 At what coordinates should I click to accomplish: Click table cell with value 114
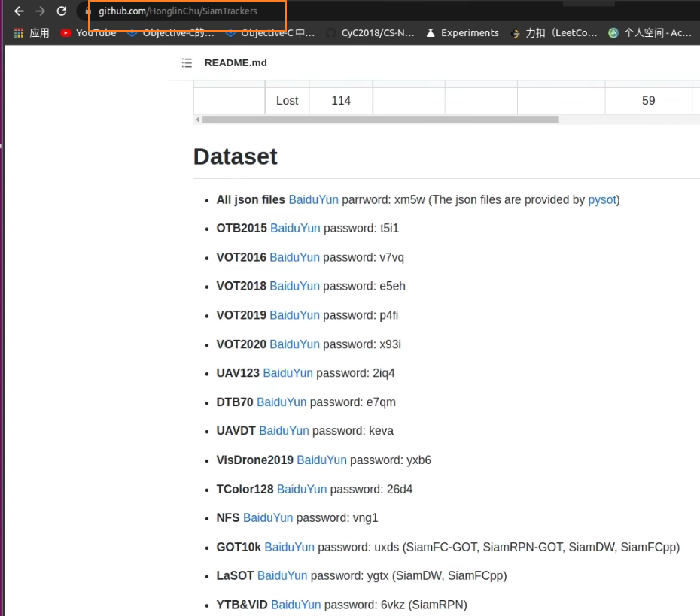coord(341,100)
